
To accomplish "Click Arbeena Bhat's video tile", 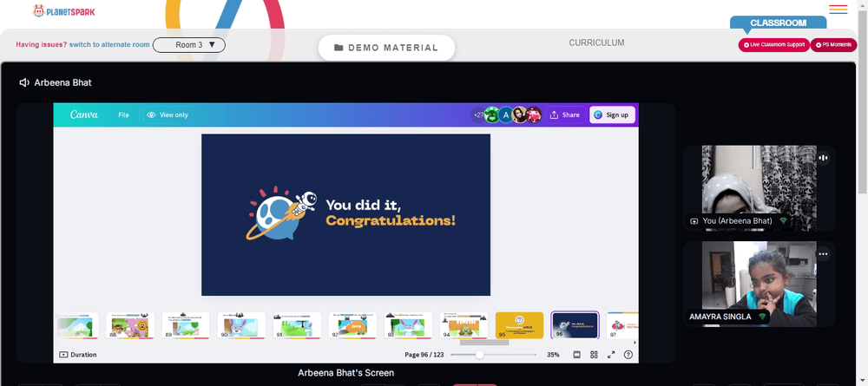I will (x=759, y=188).
